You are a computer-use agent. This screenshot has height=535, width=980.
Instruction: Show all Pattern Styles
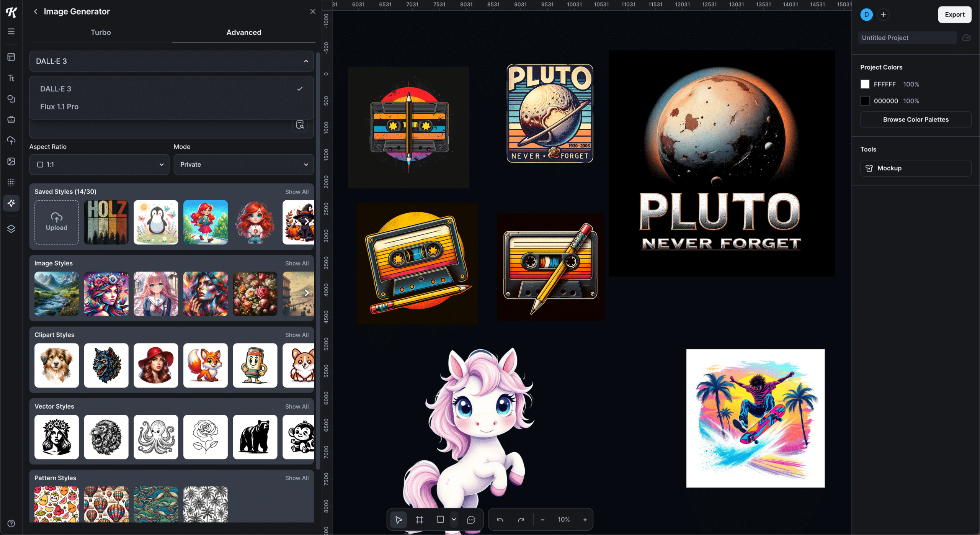[297, 478]
